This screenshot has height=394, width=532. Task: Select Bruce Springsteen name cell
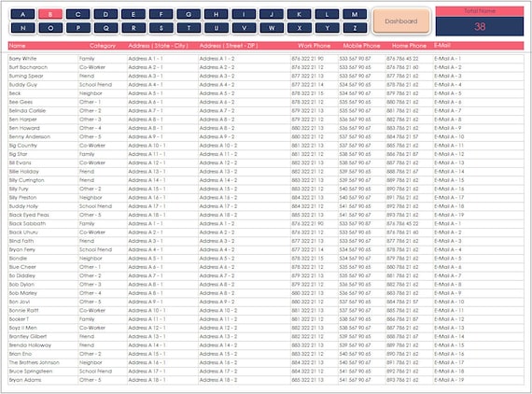pyautogui.click(x=43, y=372)
